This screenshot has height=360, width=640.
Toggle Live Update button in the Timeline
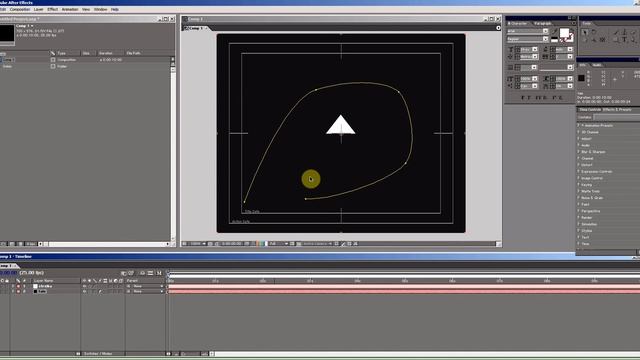point(124,273)
